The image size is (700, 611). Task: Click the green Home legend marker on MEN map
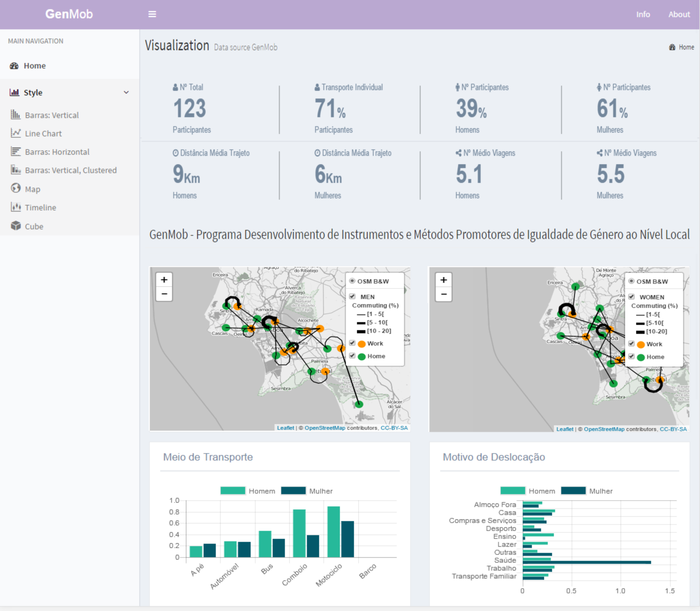coord(362,357)
